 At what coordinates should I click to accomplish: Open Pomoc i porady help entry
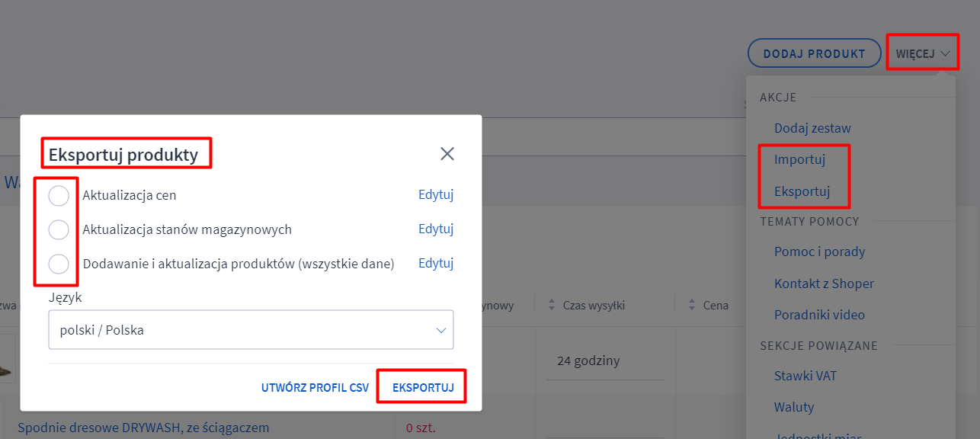tap(819, 252)
